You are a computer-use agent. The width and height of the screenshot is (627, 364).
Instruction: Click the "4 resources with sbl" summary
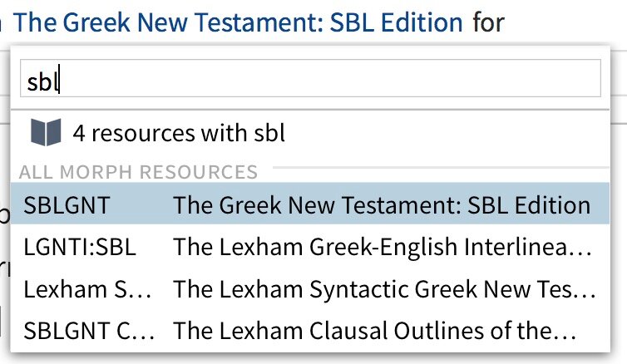pos(179,133)
